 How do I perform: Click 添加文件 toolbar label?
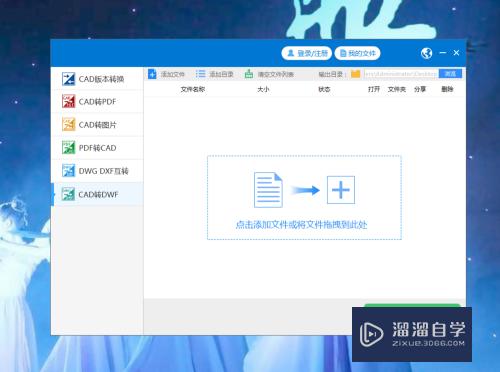(173, 74)
